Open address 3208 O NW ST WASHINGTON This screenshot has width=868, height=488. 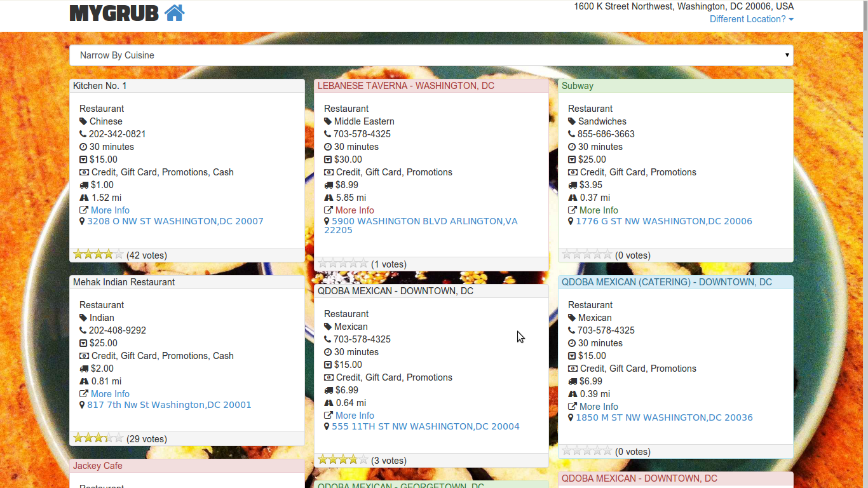(x=175, y=222)
